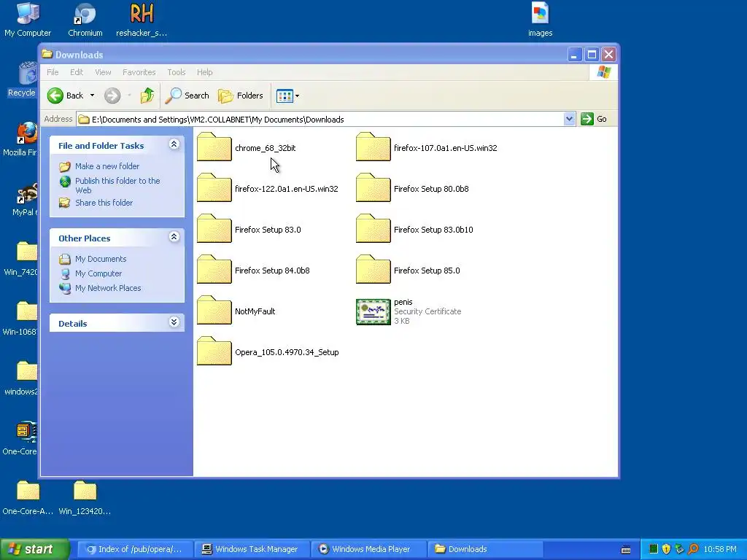Switch to Windows Media Player taskbar item
The image size is (747, 560).
[368, 549]
